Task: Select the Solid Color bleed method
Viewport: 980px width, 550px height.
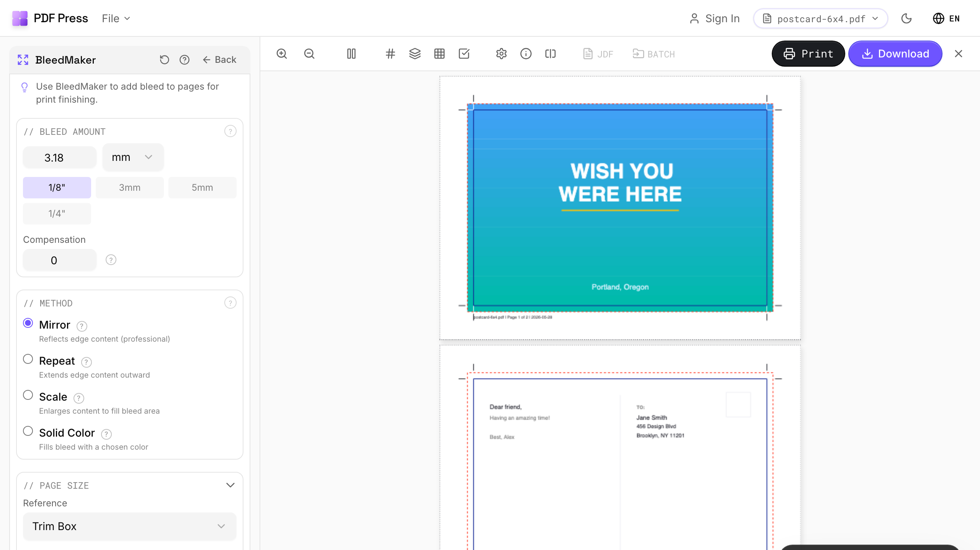Action: pos(28,431)
